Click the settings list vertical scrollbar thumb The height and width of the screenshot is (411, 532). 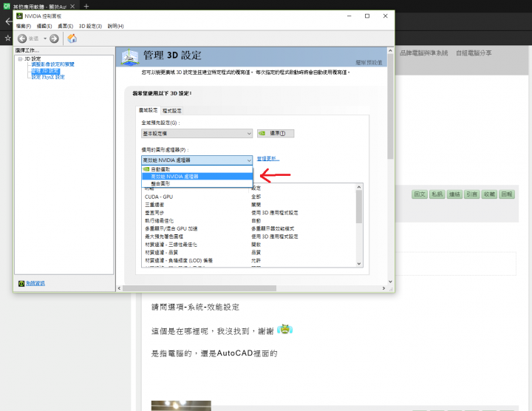(x=359, y=207)
